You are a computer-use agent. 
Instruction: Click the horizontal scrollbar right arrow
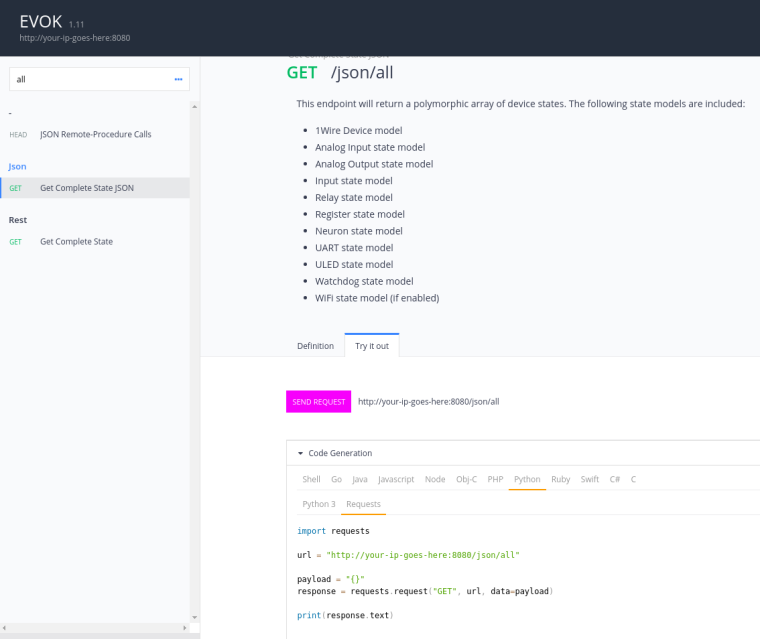click(188, 628)
